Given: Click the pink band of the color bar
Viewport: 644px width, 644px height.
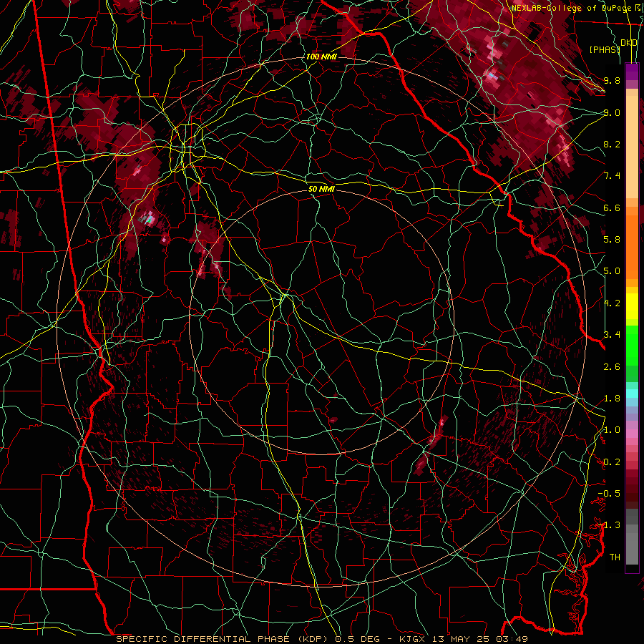Looking at the screenshot, I should [x=632, y=434].
